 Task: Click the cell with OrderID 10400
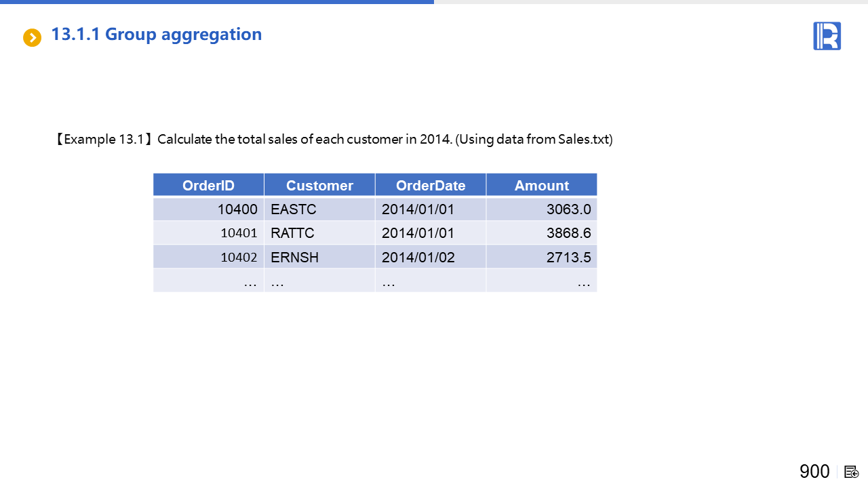(209, 209)
